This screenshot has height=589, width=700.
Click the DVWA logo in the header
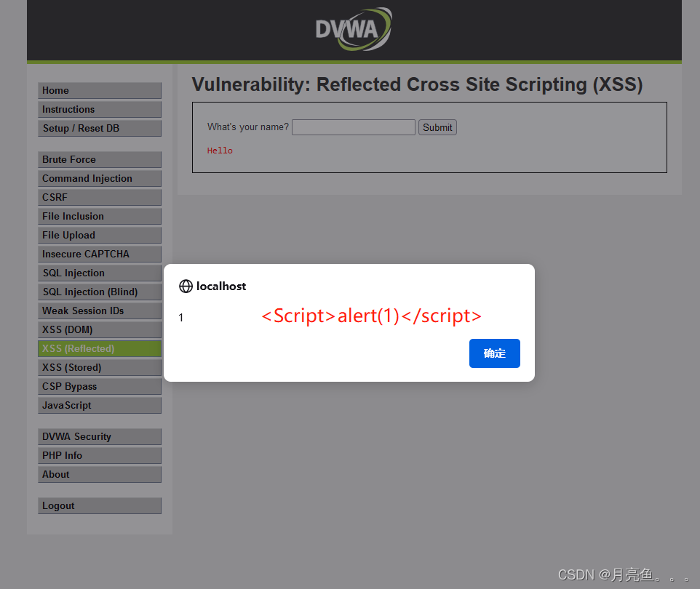click(354, 29)
